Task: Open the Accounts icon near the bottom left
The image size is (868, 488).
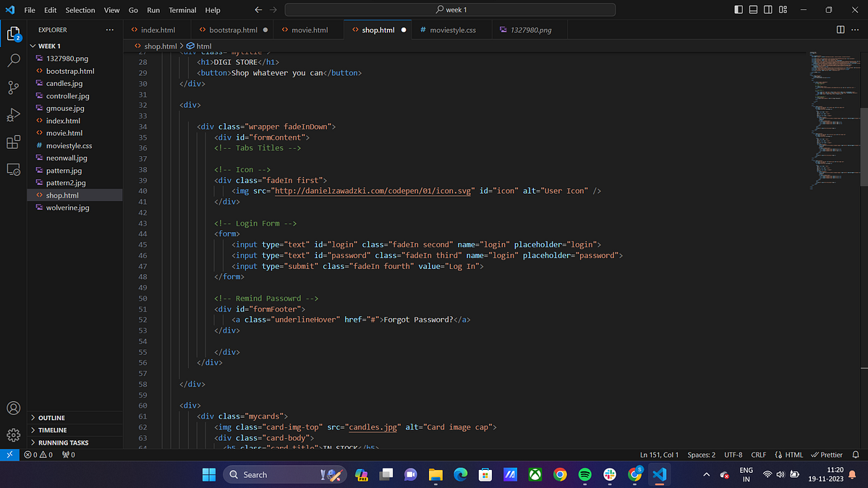Action: 13,408
